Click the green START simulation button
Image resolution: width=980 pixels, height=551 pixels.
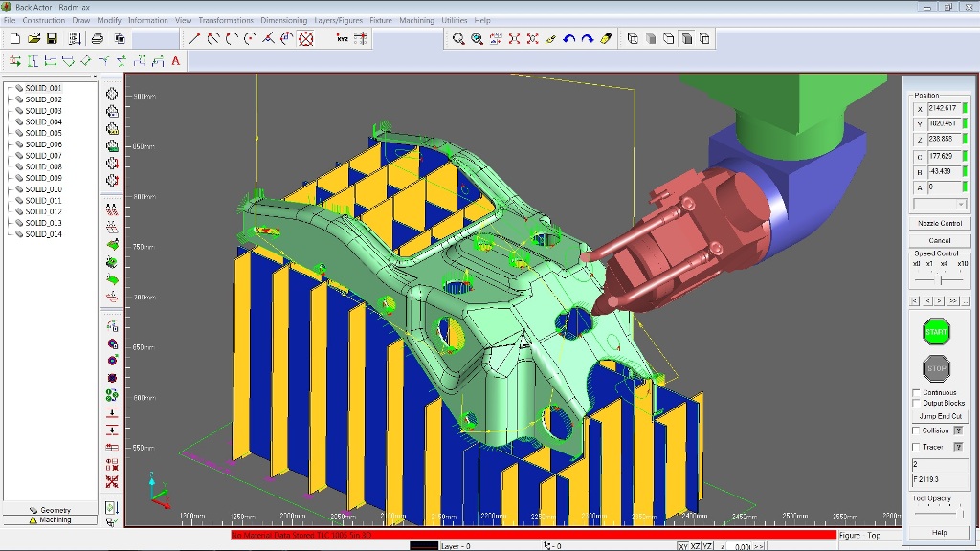click(936, 332)
